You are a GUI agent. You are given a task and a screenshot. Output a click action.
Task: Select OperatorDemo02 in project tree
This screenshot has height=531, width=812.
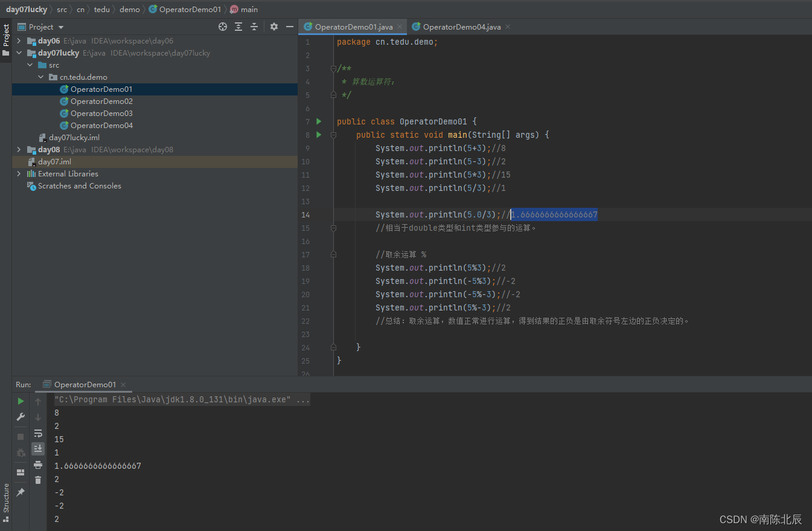pyautogui.click(x=101, y=101)
